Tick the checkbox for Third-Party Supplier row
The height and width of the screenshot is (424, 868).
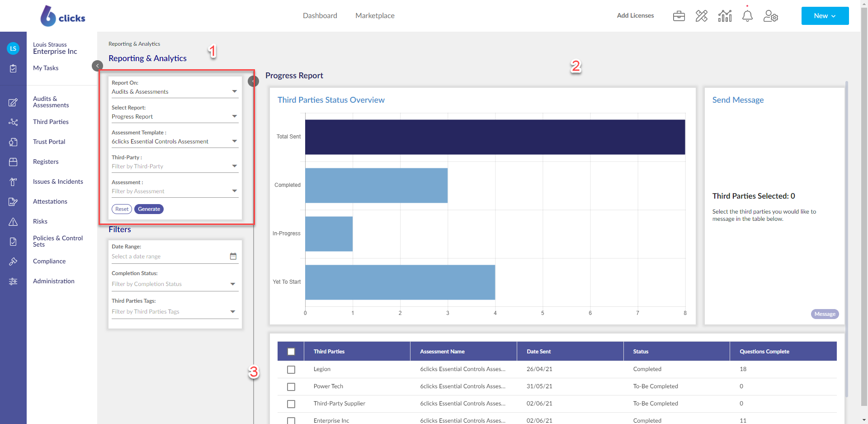coord(291,404)
